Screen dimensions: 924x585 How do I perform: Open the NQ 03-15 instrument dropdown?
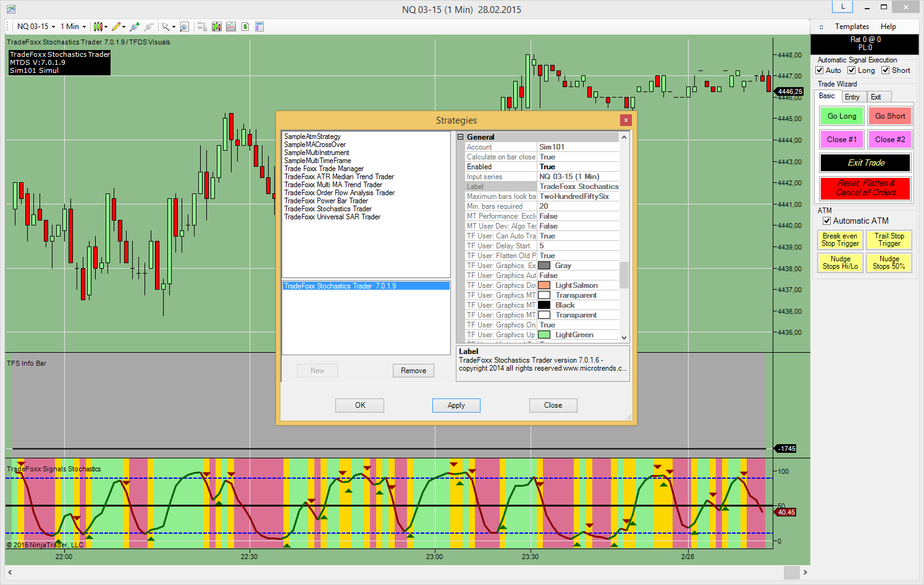pyautogui.click(x=36, y=27)
